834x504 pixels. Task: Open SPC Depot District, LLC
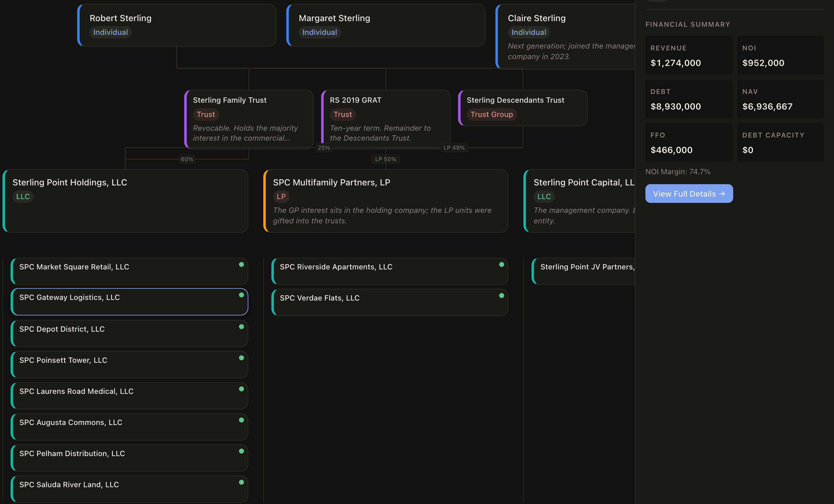click(129, 334)
